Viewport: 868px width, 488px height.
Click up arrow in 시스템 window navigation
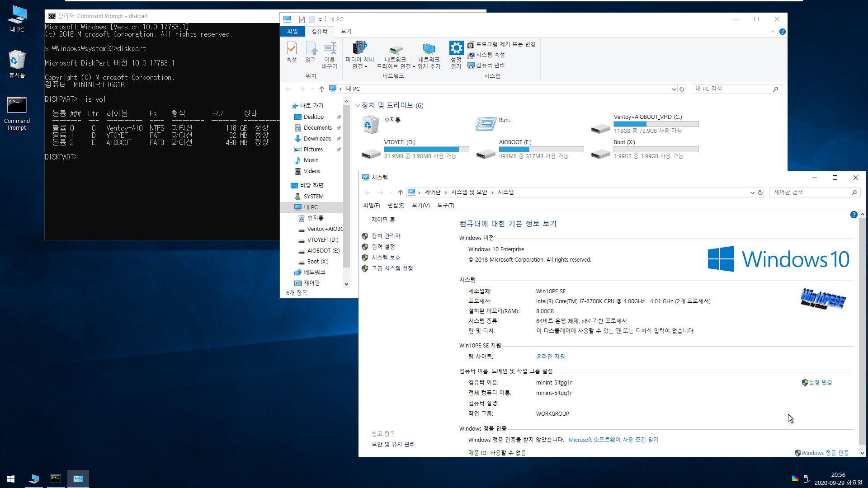coord(401,192)
